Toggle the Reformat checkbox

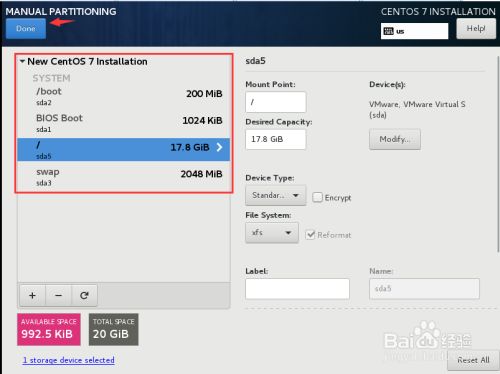click(x=310, y=235)
